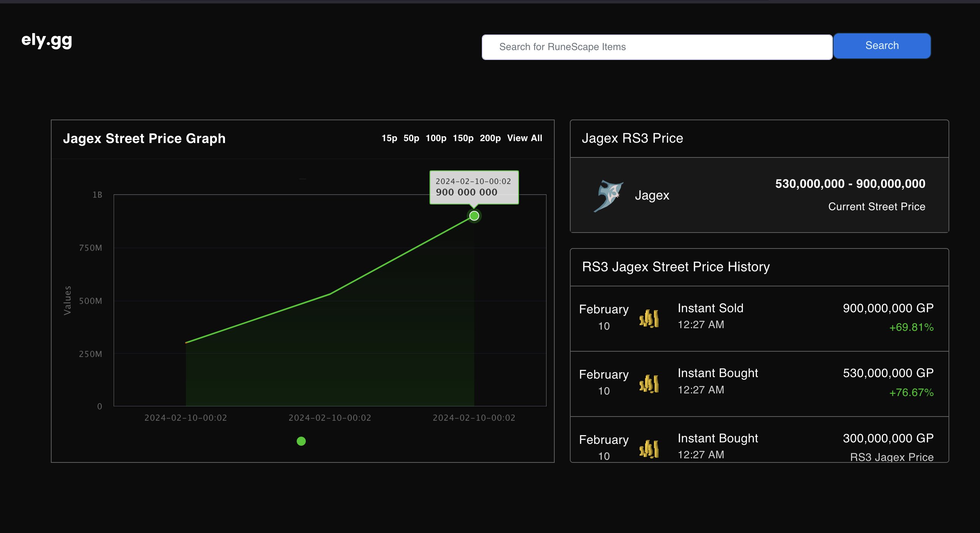Select the 150p graph range
Image resolution: width=980 pixels, height=533 pixels.
[x=463, y=138]
